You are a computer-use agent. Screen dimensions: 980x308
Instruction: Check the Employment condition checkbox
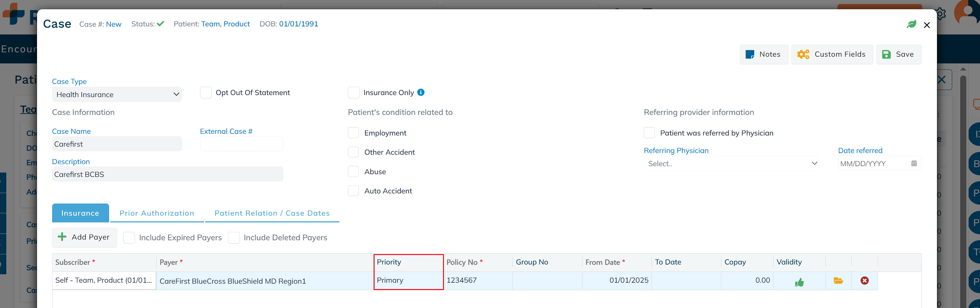tap(353, 133)
